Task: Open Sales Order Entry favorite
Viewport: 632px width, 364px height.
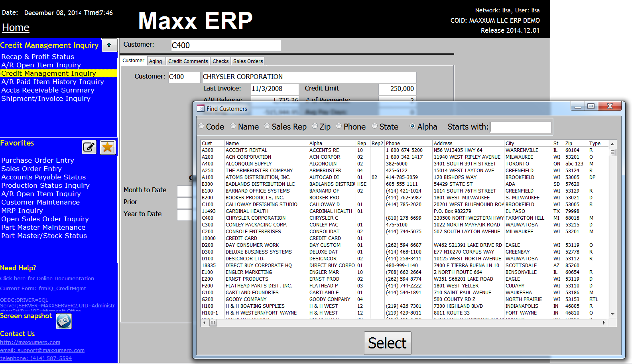Action: 32,169
